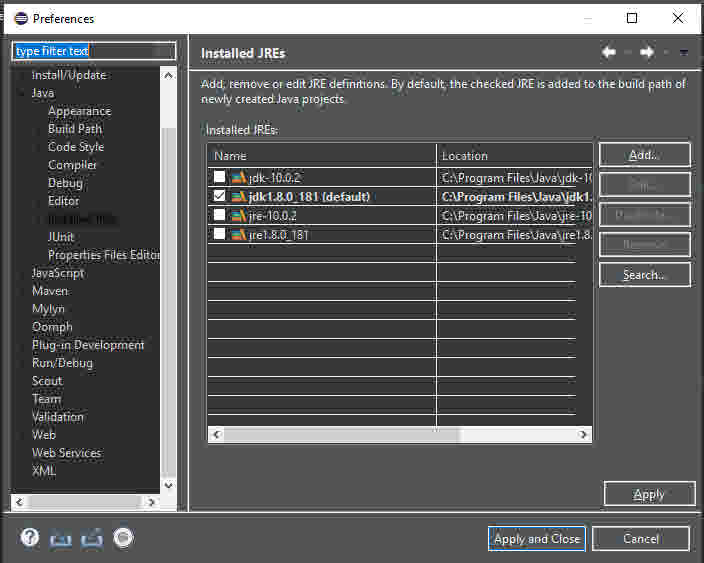Open Properties Files Editor preferences
The width and height of the screenshot is (704, 563).
(x=104, y=255)
